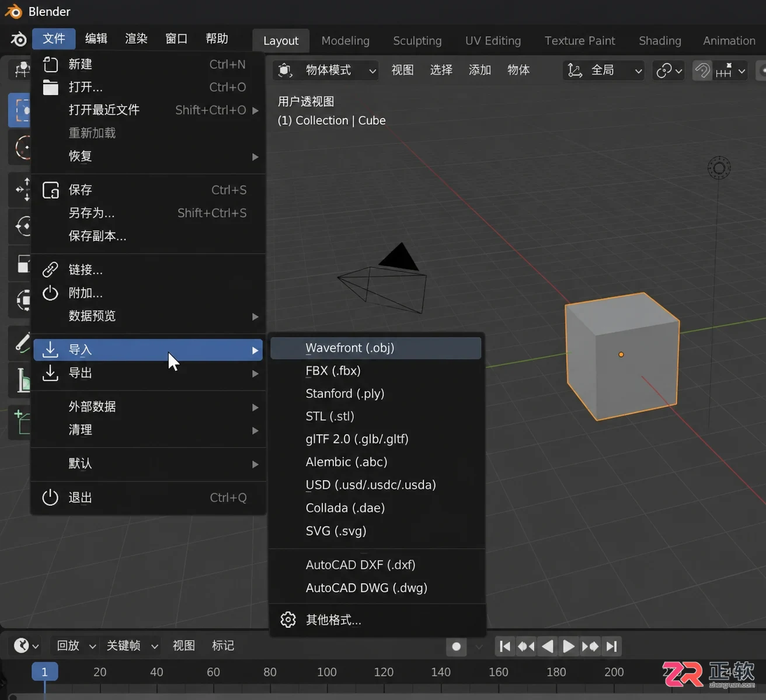Click the Cube's orange origin dot

[621, 354]
